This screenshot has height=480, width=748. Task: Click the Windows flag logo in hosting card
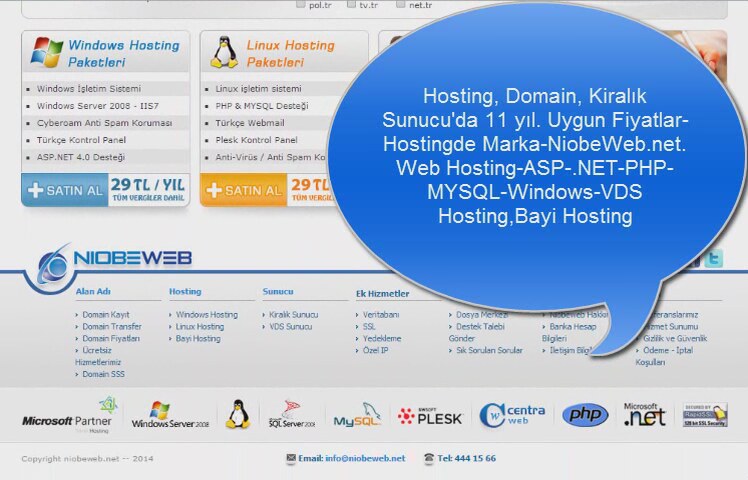47,52
